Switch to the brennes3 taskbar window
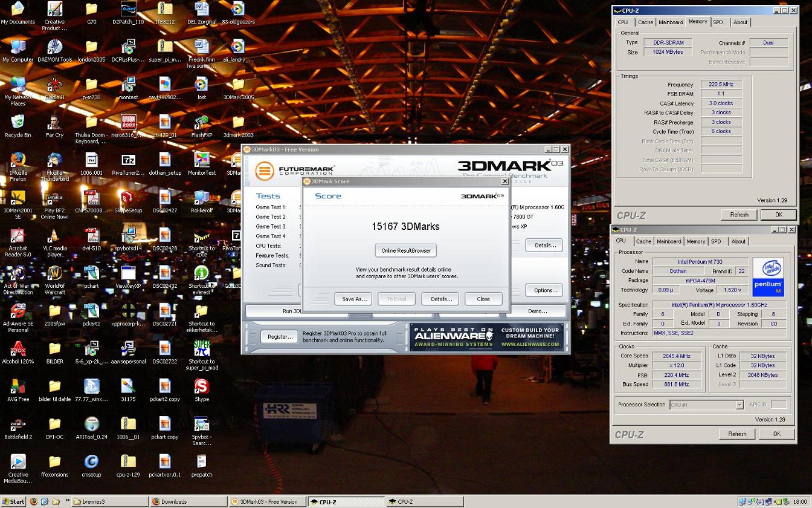This screenshot has width=812, height=508. (x=109, y=501)
